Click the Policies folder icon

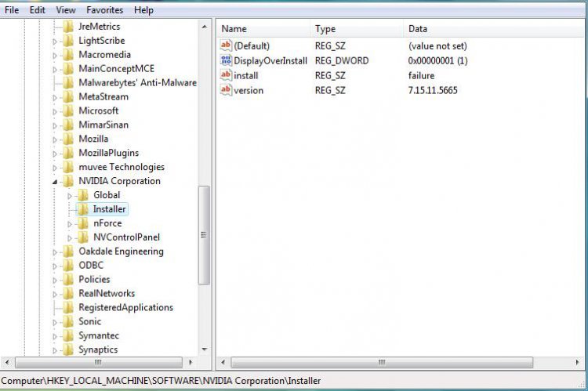68,280
